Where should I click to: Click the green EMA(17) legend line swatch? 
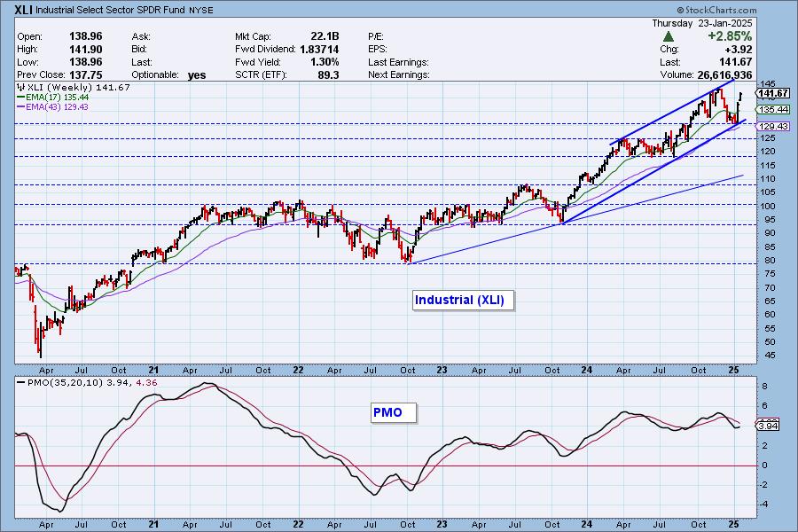(x=21, y=98)
